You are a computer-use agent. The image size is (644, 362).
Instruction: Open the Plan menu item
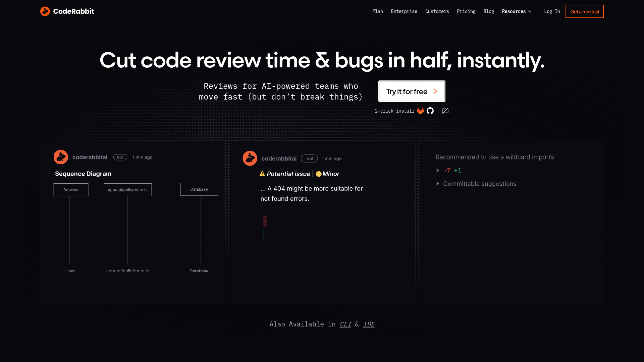click(x=377, y=11)
